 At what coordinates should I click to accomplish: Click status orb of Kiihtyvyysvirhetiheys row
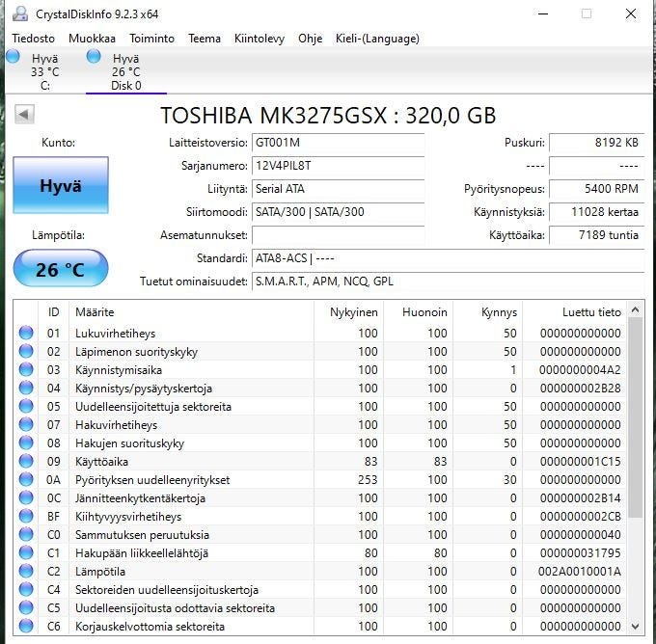click(x=26, y=516)
